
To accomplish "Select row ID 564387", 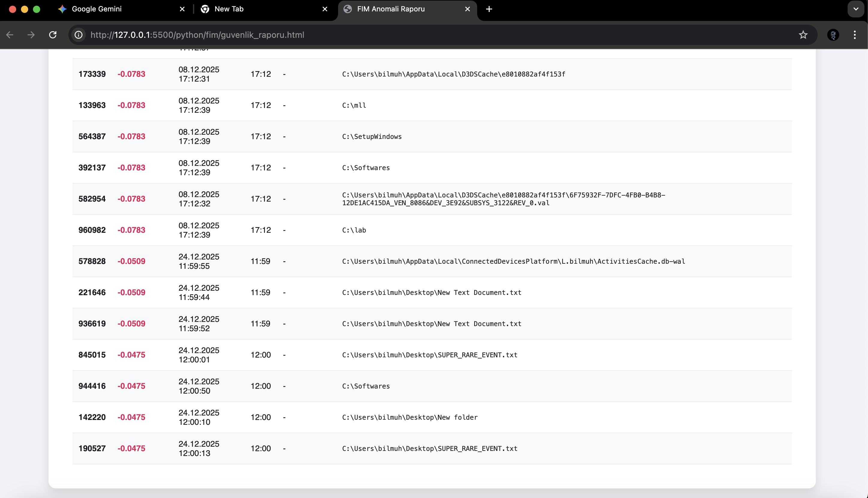I will tap(92, 136).
